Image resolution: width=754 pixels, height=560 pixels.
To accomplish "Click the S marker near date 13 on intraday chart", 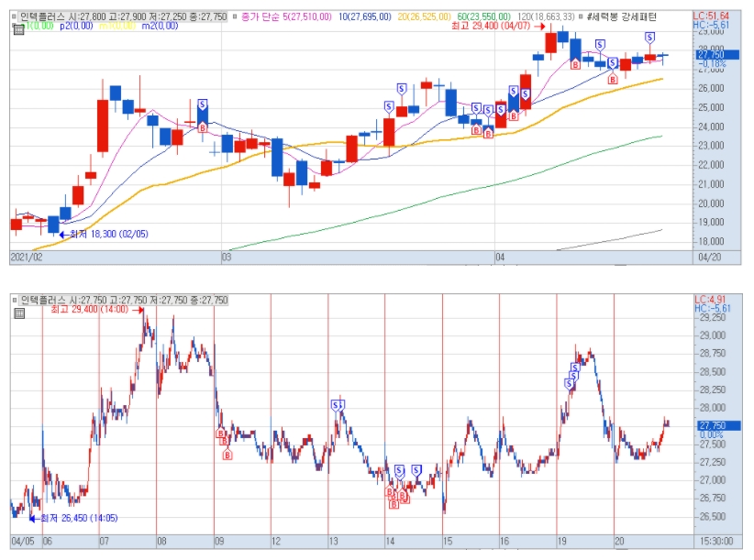I will point(337,404).
